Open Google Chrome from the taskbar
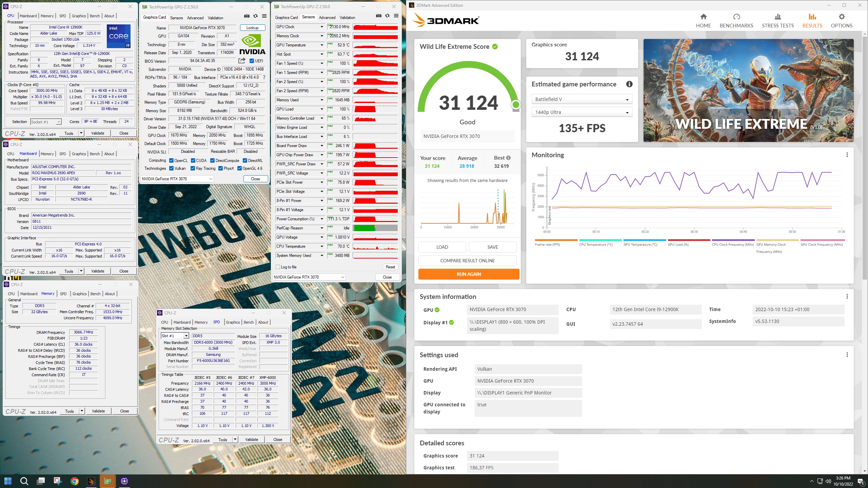 tap(75, 481)
